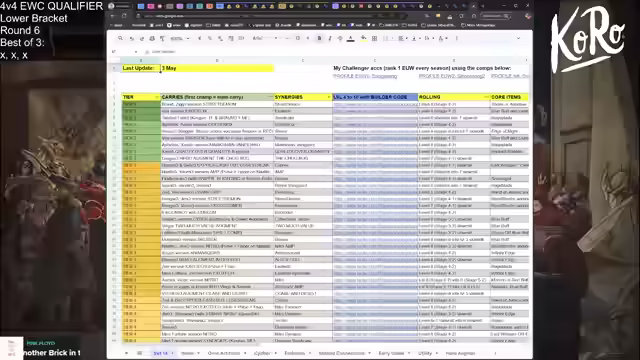This screenshot has height=360, width=640.
Task: Click the undo arrow in toolbar
Action: tap(131, 38)
